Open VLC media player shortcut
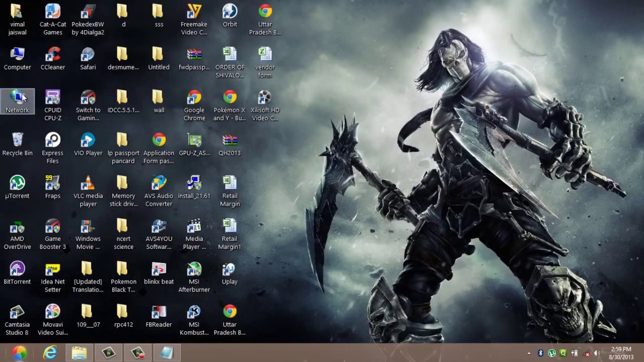Viewport: 644px width, 362px height. [x=88, y=192]
